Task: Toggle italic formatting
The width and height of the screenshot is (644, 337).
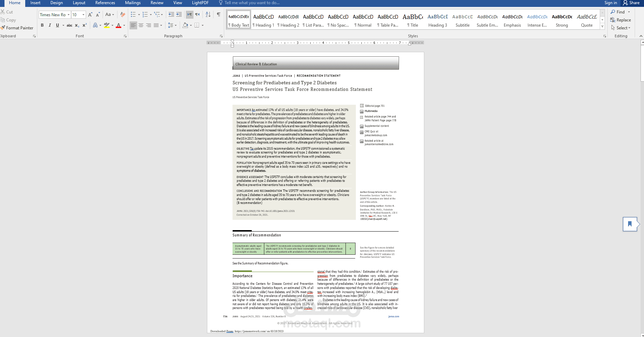Action: (50, 25)
